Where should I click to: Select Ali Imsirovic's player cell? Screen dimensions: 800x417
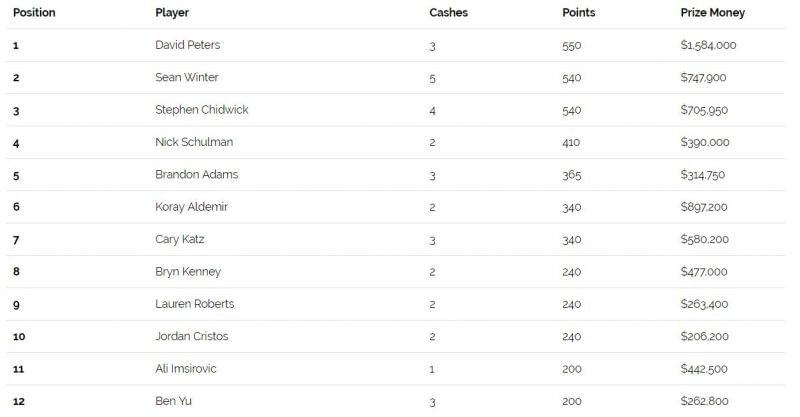(x=185, y=369)
